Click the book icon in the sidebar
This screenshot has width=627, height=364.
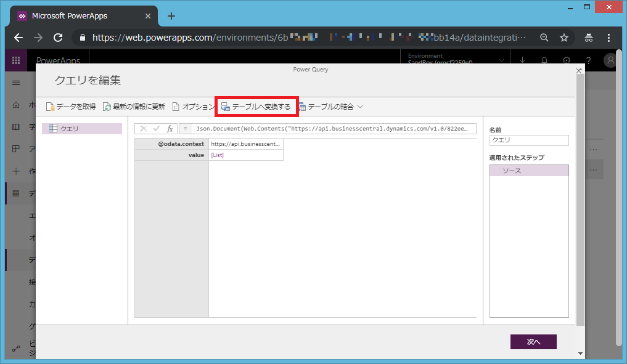(16, 127)
